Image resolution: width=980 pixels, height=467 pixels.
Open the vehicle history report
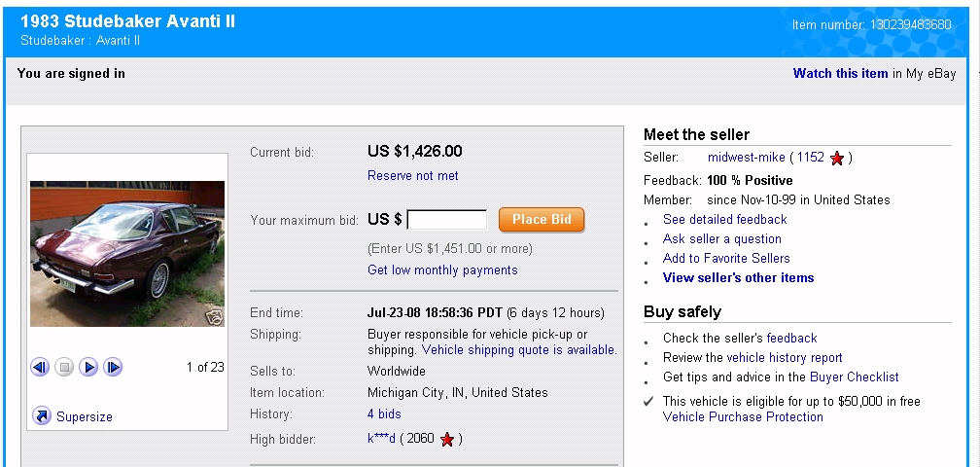785,358
